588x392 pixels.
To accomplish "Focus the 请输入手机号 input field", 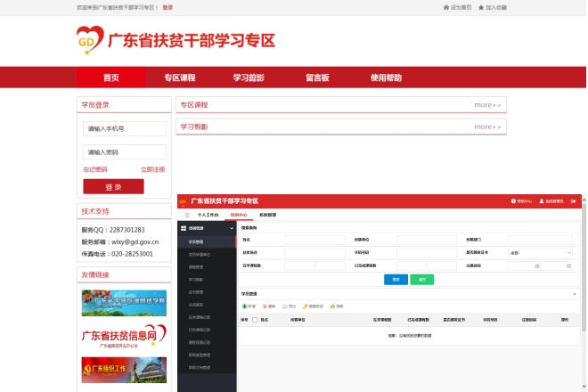I will [x=125, y=128].
